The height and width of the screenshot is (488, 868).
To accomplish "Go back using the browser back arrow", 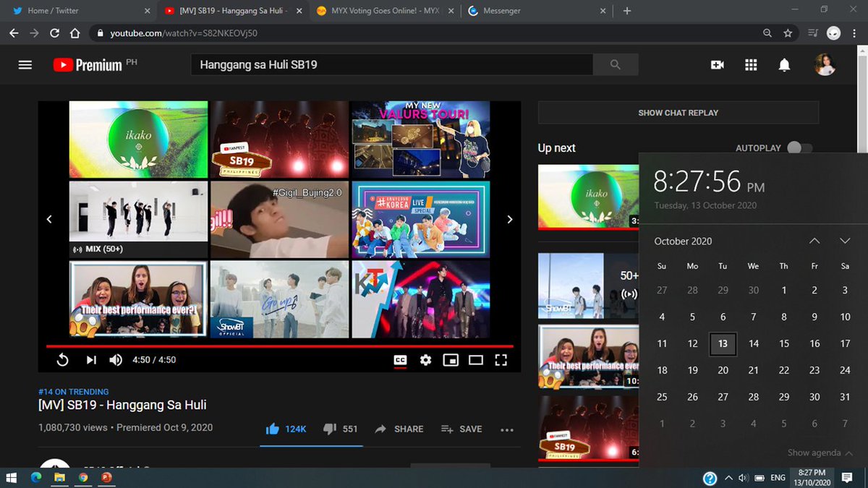I will tap(14, 33).
